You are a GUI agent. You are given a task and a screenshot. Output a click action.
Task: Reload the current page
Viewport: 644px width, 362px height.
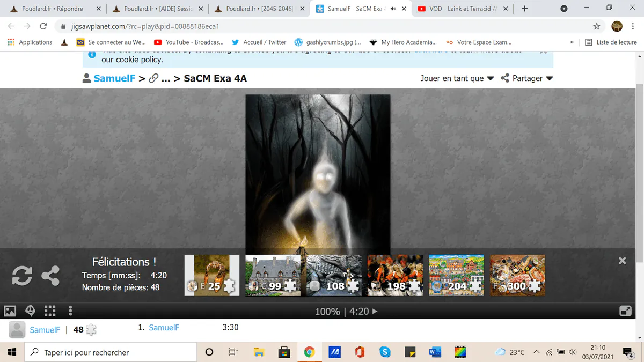point(44,26)
